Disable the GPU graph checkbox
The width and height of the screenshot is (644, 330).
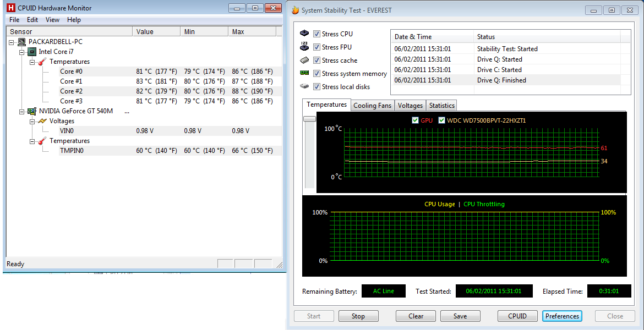[415, 120]
